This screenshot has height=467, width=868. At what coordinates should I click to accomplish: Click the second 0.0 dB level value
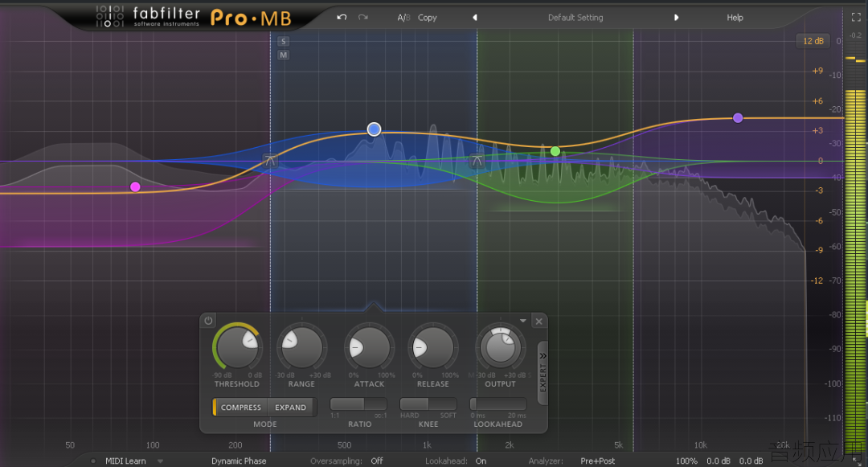[x=751, y=461]
